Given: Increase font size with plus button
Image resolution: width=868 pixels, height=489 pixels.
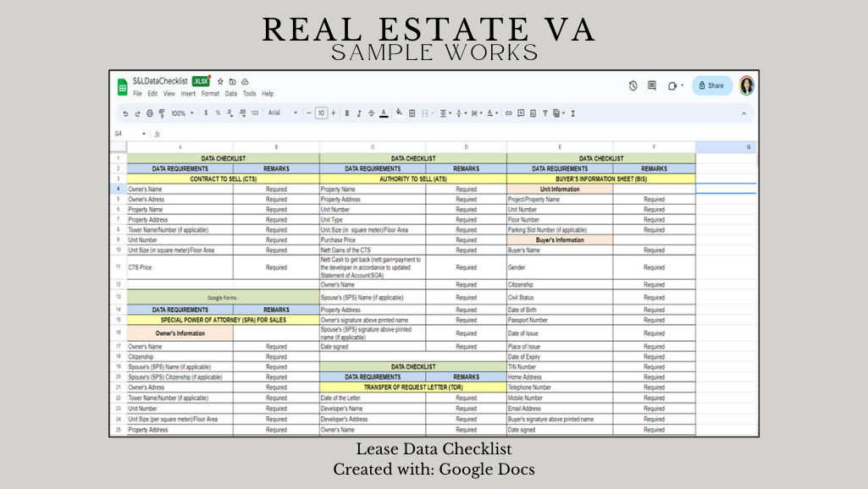Looking at the screenshot, I should pyautogui.click(x=334, y=113).
